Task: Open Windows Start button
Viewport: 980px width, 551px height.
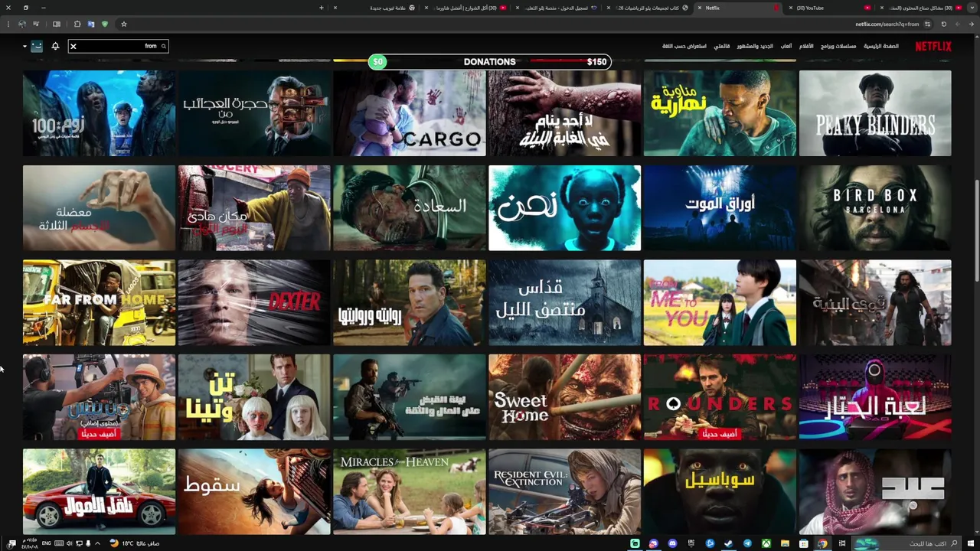Action: tap(969, 543)
